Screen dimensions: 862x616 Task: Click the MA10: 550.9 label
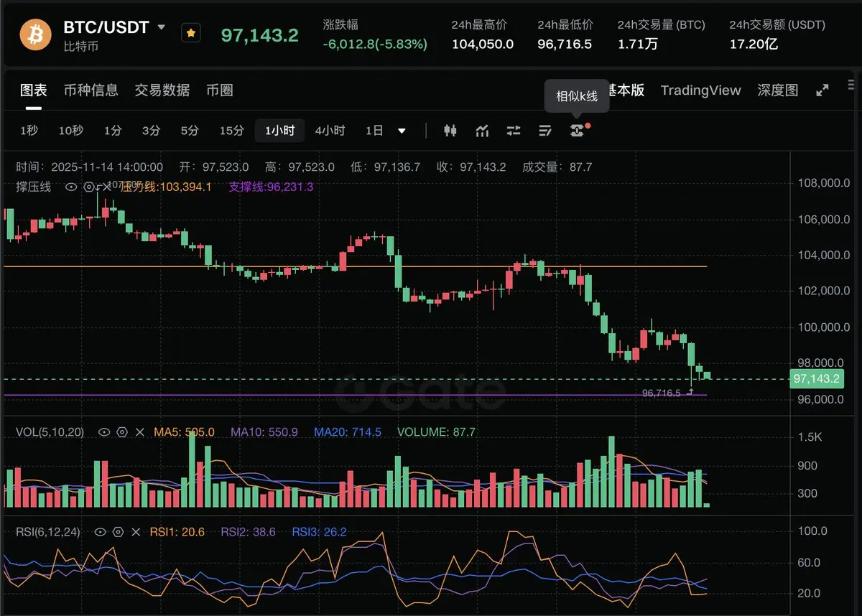coord(264,432)
